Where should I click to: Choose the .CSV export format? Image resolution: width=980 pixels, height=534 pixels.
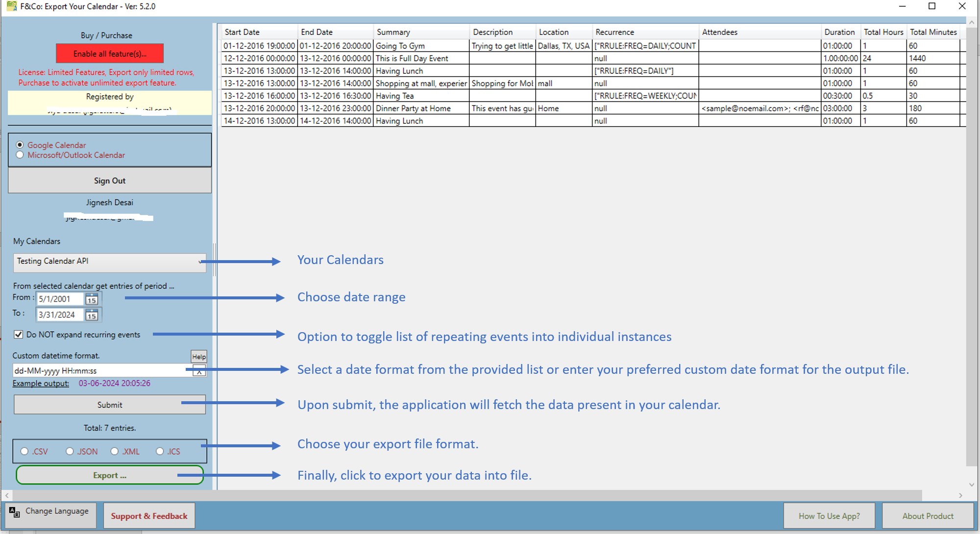click(x=24, y=451)
